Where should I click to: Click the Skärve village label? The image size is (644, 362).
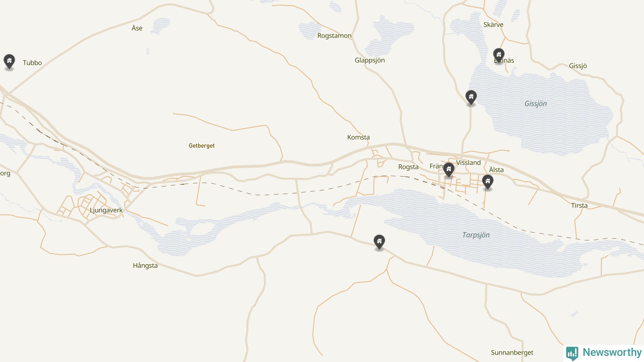click(493, 25)
